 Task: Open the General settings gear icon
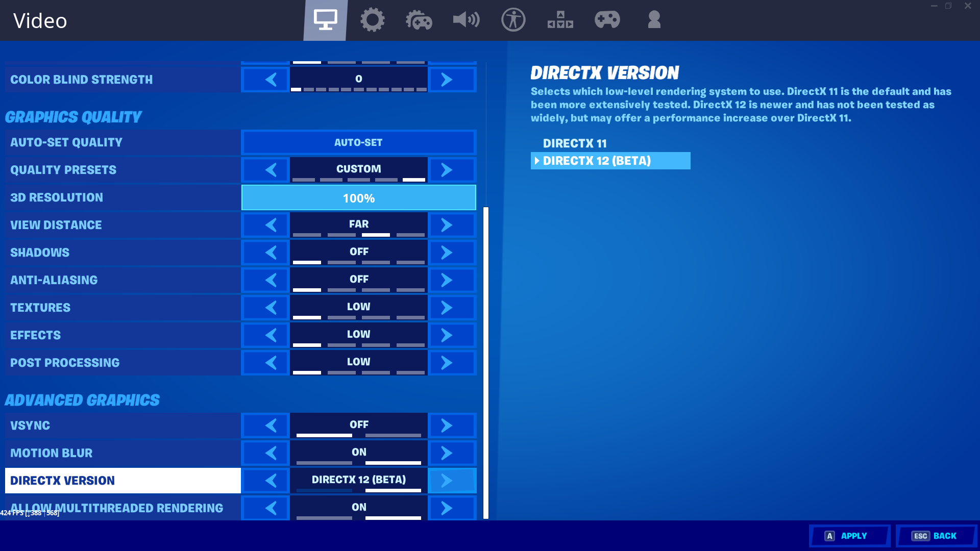[372, 20]
